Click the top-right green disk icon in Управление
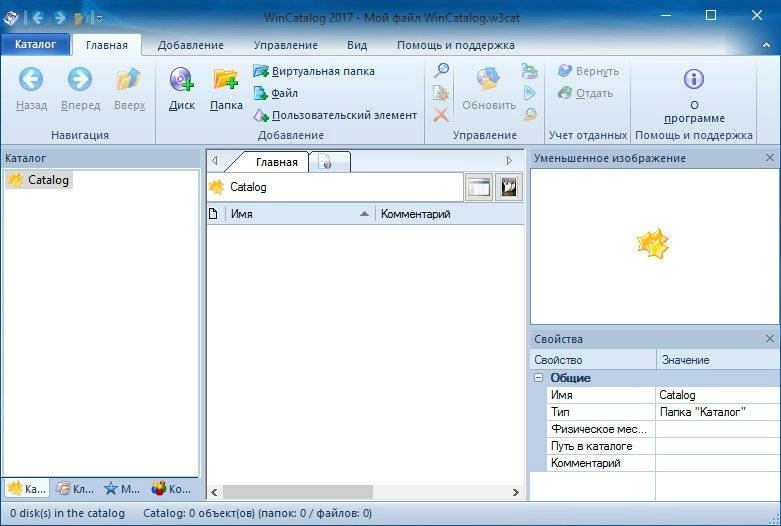Viewport: 781px width, 526px height. click(x=529, y=71)
